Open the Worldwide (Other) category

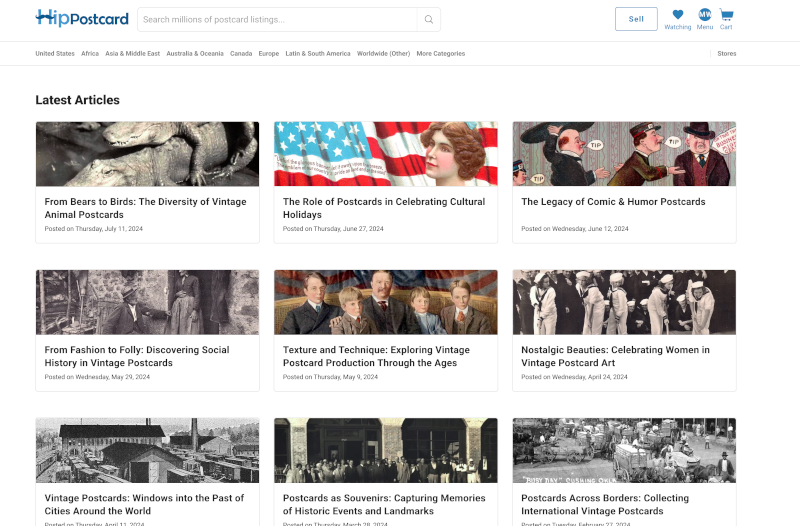tap(383, 54)
